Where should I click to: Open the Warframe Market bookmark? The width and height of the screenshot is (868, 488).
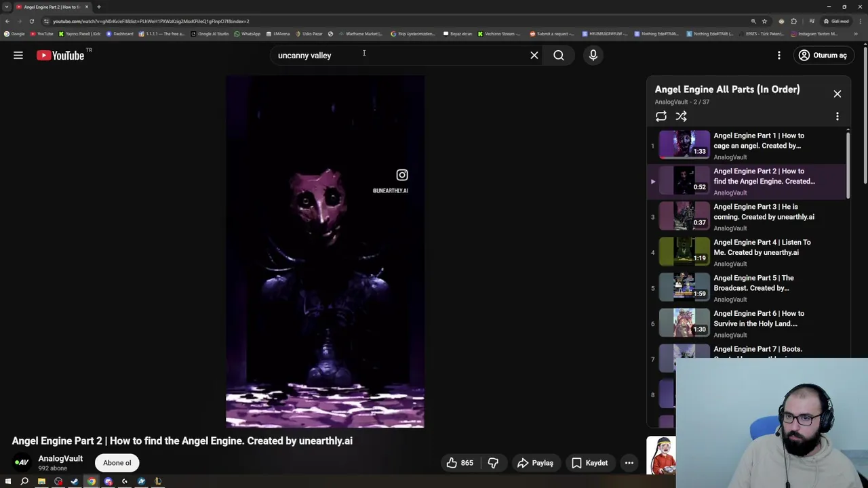pyautogui.click(x=360, y=34)
